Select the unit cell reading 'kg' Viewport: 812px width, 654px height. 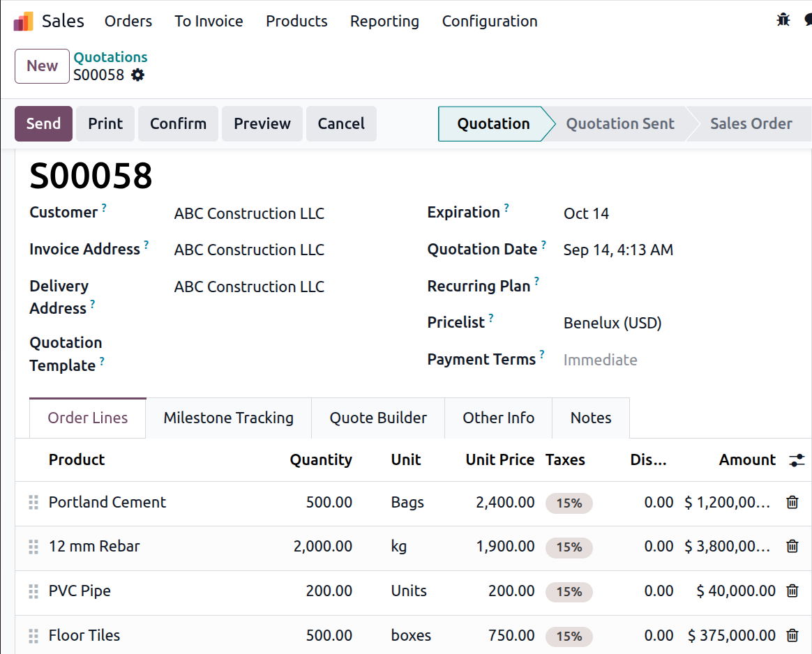point(399,547)
